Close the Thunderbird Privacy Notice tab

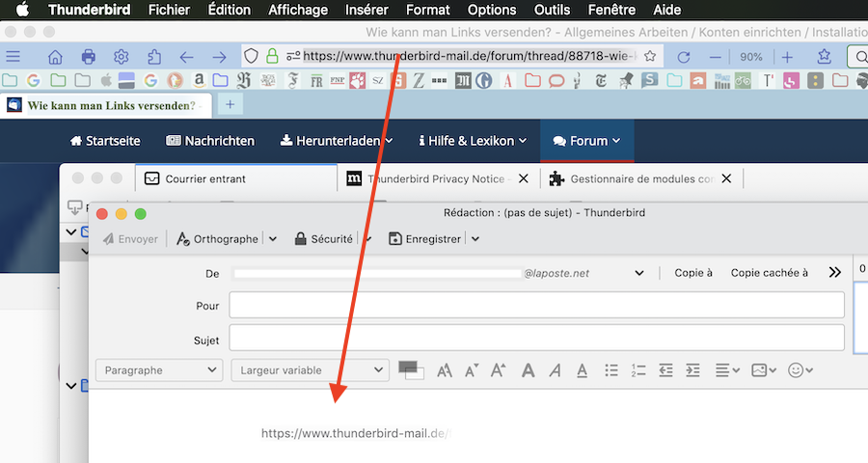coord(523,178)
